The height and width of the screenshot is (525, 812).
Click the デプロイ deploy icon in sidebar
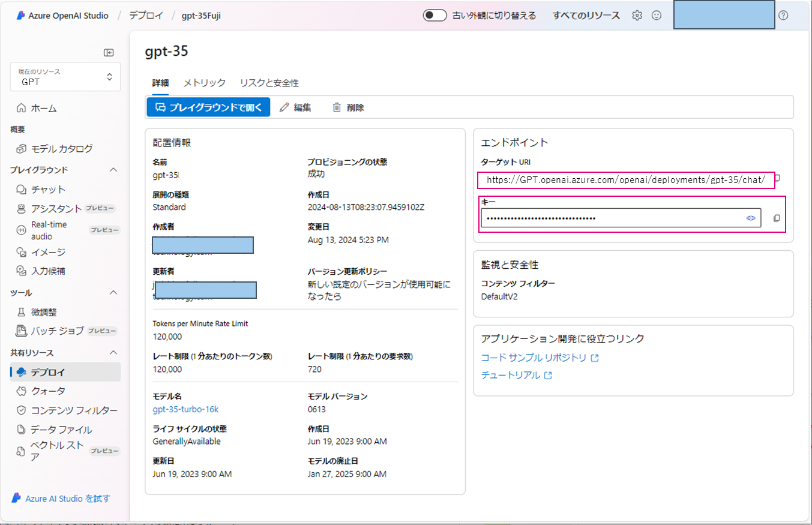[22, 372]
